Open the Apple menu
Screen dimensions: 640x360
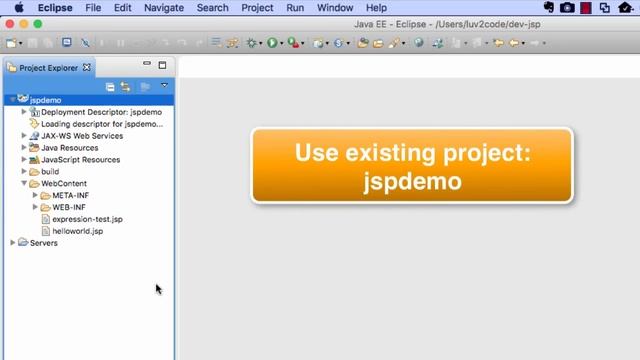(19, 7)
